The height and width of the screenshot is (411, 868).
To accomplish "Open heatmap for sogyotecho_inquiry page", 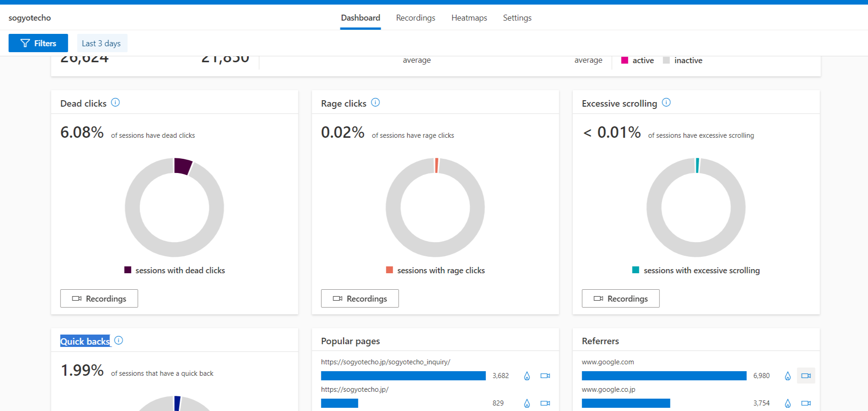I will click(x=527, y=376).
